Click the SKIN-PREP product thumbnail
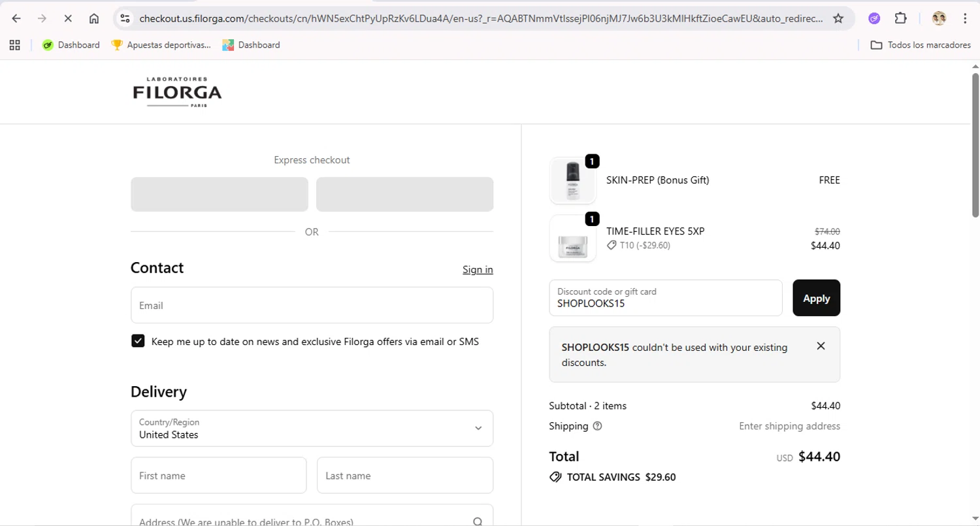The height and width of the screenshot is (526, 980). point(573,180)
